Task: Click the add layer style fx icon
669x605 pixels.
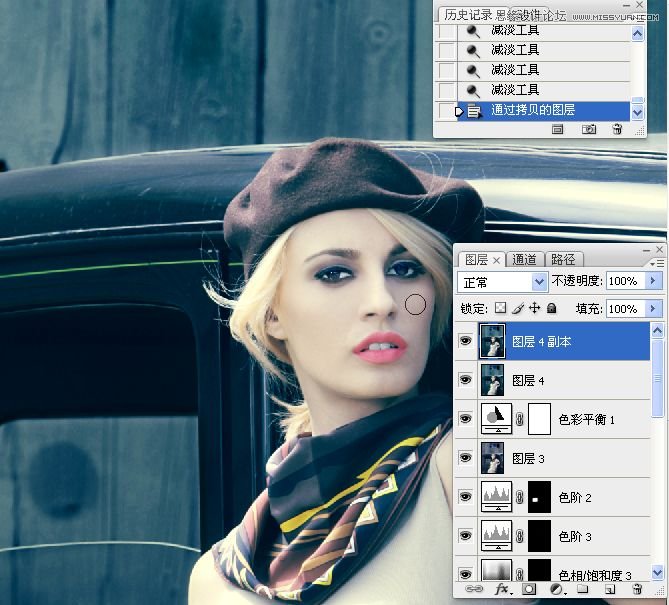Action: [x=503, y=591]
